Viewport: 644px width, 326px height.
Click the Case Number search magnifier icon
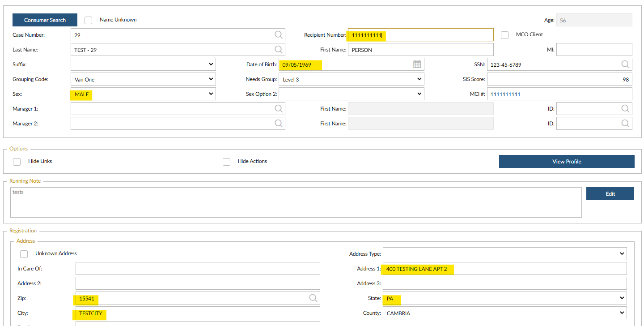point(278,35)
